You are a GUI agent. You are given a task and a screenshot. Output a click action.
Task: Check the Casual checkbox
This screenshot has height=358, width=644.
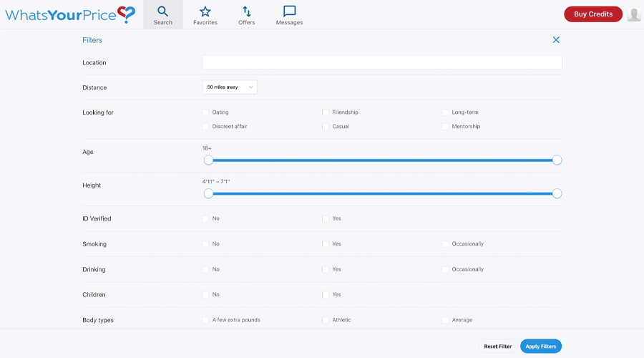click(326, 127)
